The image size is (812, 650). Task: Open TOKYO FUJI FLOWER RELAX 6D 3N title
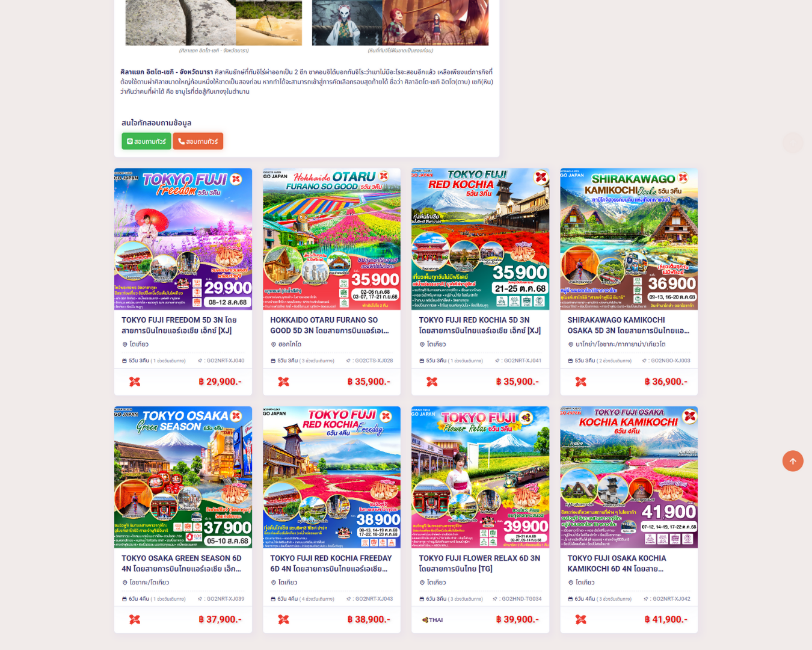[479, 563]
